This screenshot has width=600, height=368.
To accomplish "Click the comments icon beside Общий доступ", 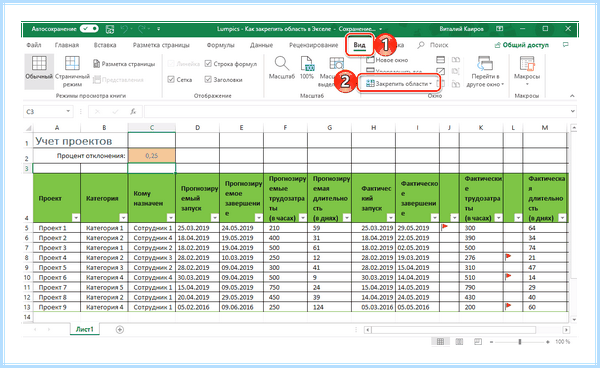I will [x=566, y=45].
